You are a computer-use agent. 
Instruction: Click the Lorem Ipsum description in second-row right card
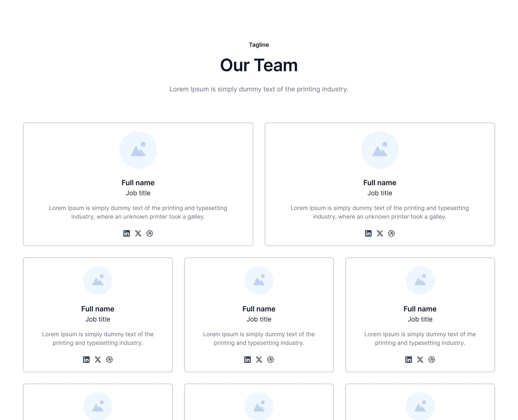click(420, 339)
